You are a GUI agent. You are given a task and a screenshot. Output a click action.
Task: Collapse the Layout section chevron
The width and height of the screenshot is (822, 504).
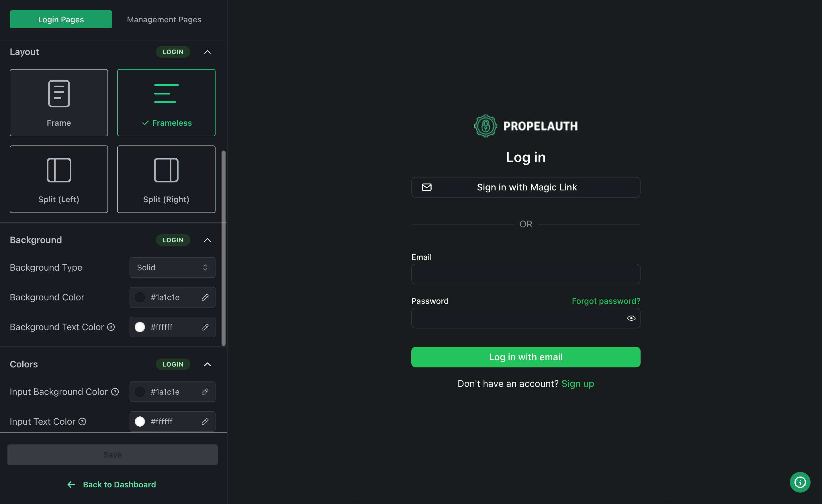pos(208,52)
